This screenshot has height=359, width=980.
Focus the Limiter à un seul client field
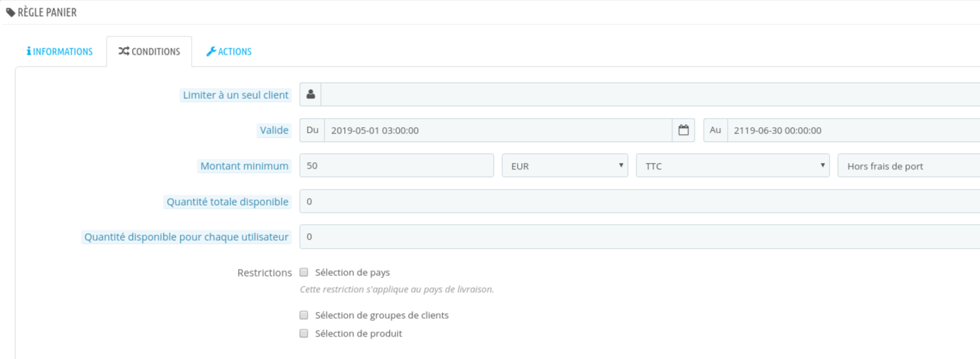(651, 94)
